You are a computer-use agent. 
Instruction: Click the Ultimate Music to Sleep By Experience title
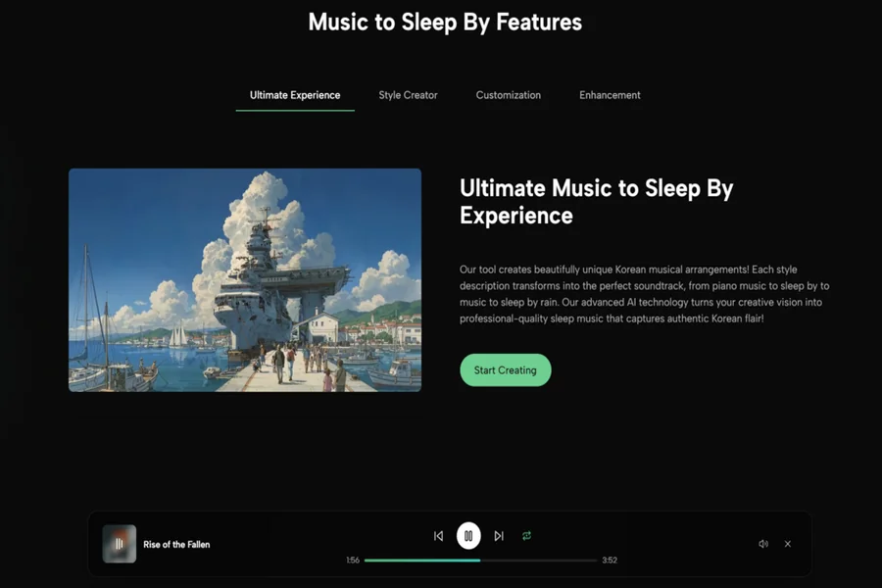(596, 202)
